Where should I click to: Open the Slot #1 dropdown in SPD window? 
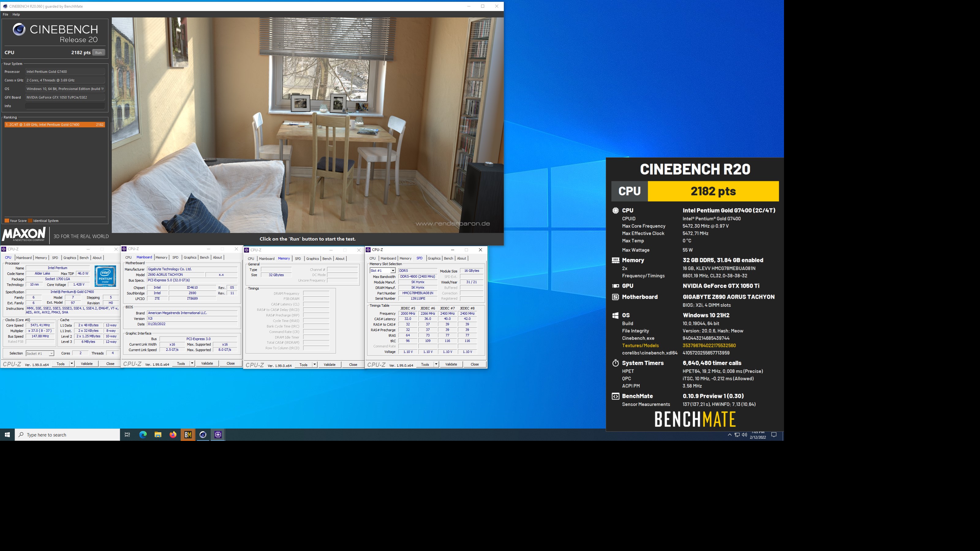393,270
